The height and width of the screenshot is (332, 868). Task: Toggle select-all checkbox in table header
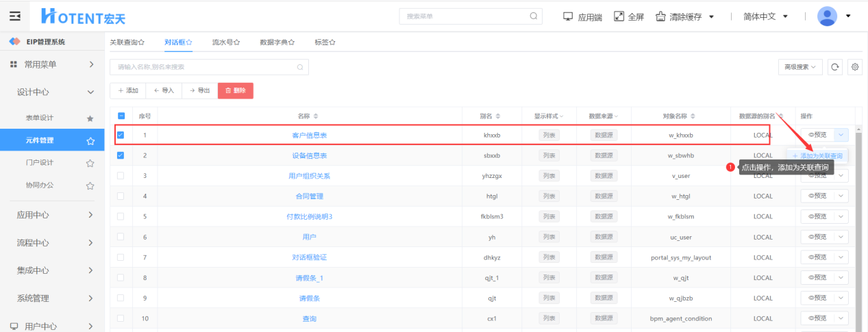(121, 116)
